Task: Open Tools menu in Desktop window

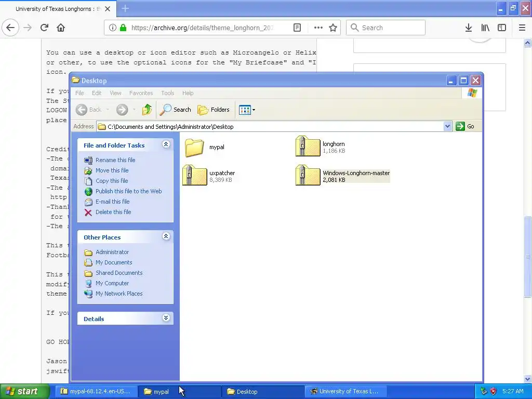Action: pos(168,93)
